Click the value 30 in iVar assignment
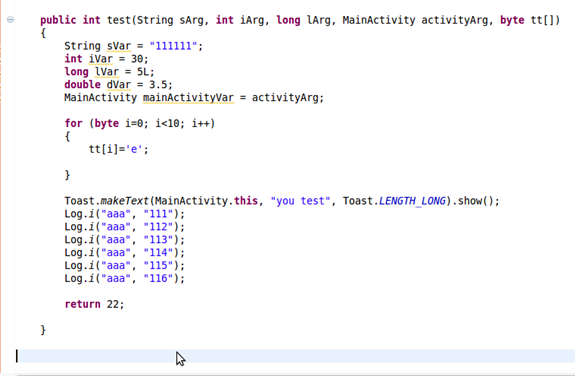Viewport: 575px width, 376px height. click(137, 59)
